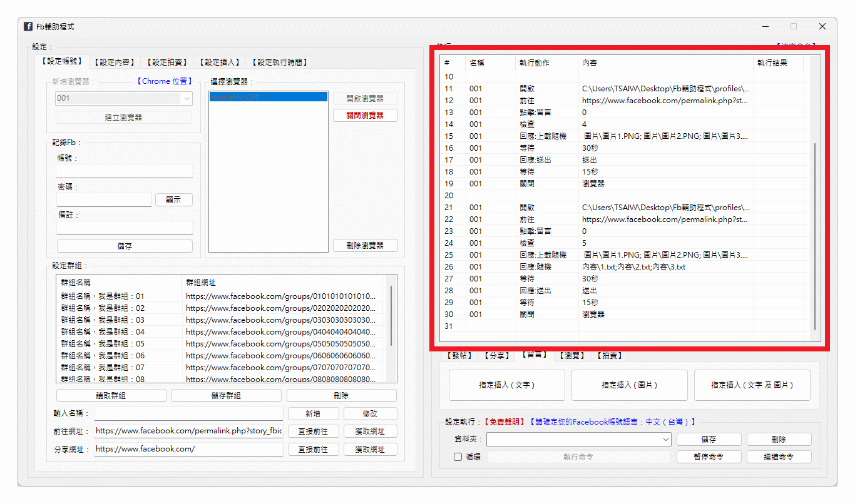
Task: Click the 修改 button
Action: 370,413
